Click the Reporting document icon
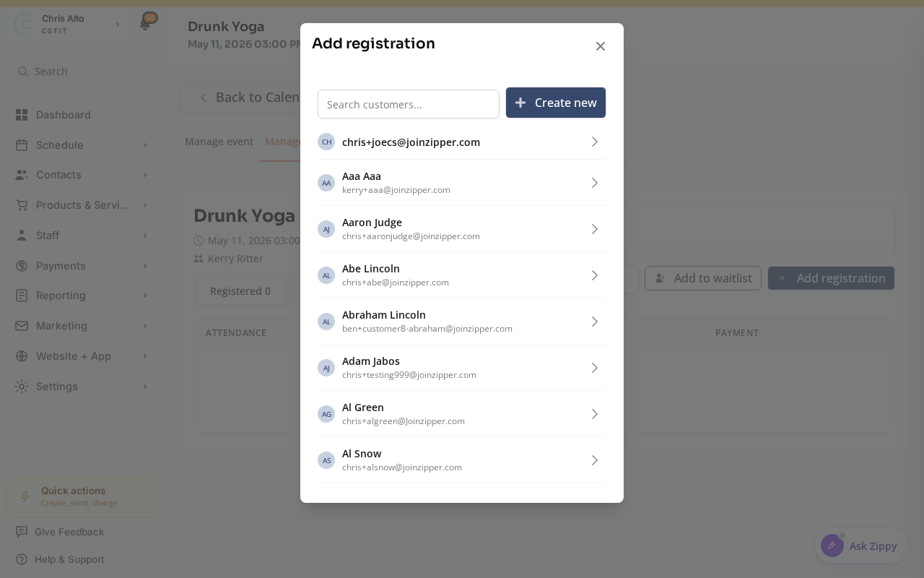 click(22, 296)
